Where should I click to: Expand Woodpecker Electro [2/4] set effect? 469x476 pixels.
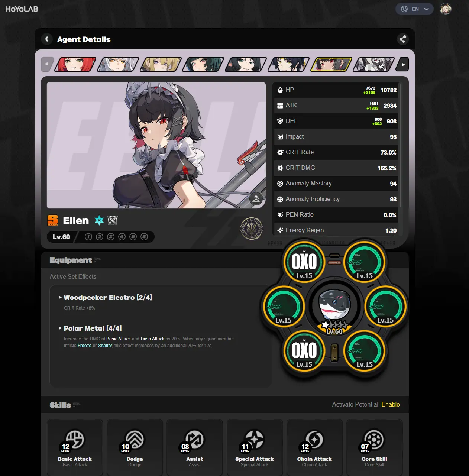(105, 297)
